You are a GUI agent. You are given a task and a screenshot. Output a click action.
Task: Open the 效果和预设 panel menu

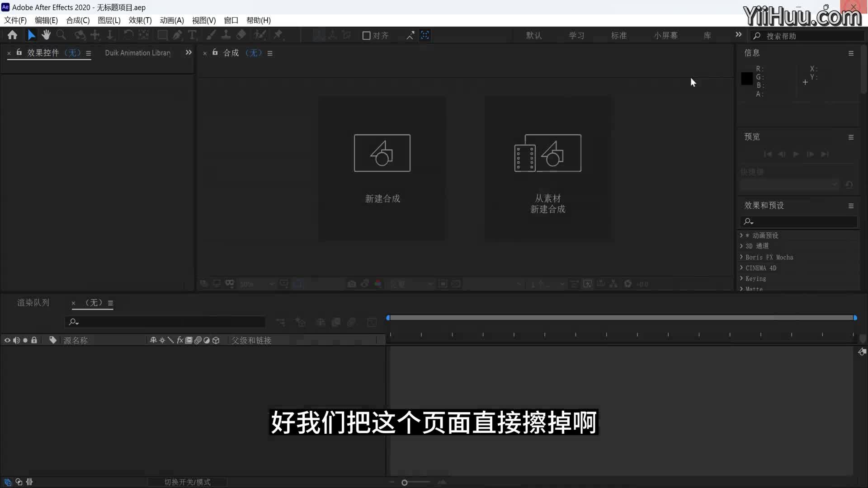(851, 206)
